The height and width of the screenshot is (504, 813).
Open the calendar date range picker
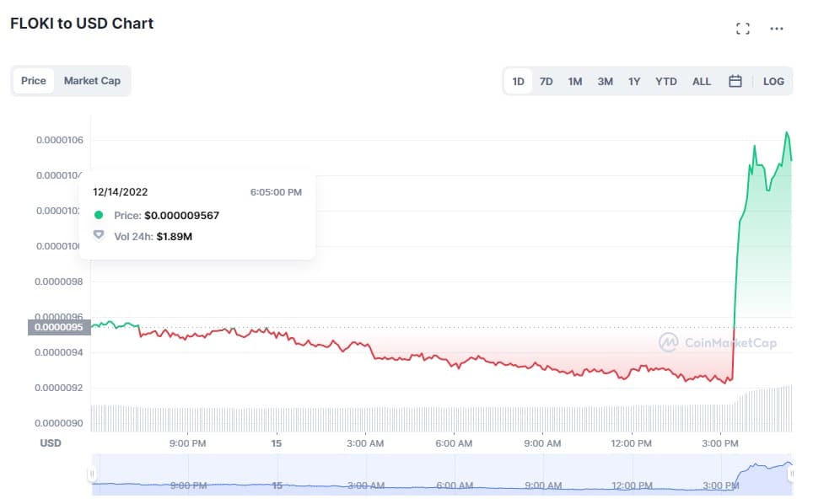735,81
